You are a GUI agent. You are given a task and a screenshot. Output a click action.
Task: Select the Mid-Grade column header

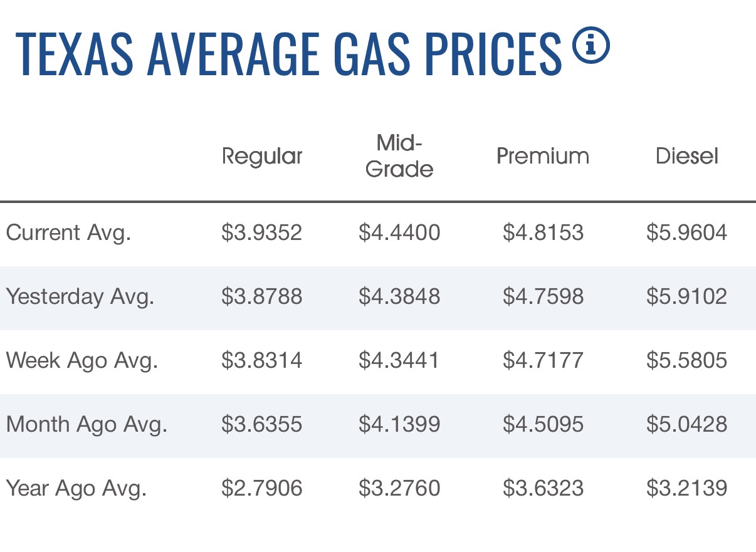pos(399,156)
